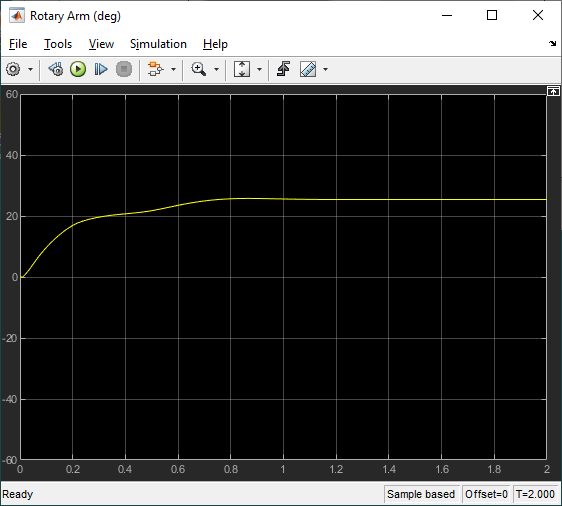Click the Highlight Simulink Block icon

pos(156,69)
